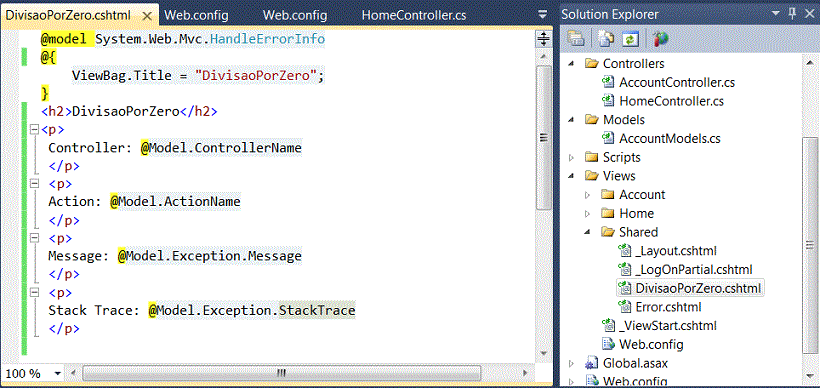Switch to the HomeController.cs tab
This screenshot has width=820, height=388.
click(x=413, y=15)
